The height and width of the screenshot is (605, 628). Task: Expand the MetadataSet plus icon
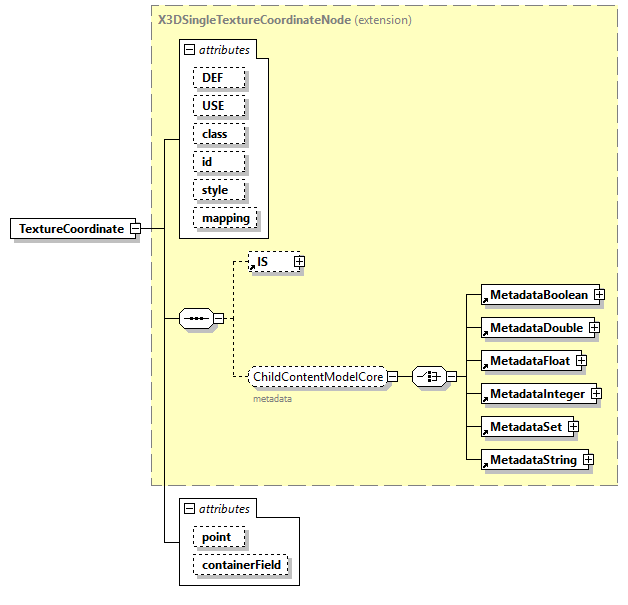click(573, 427)
